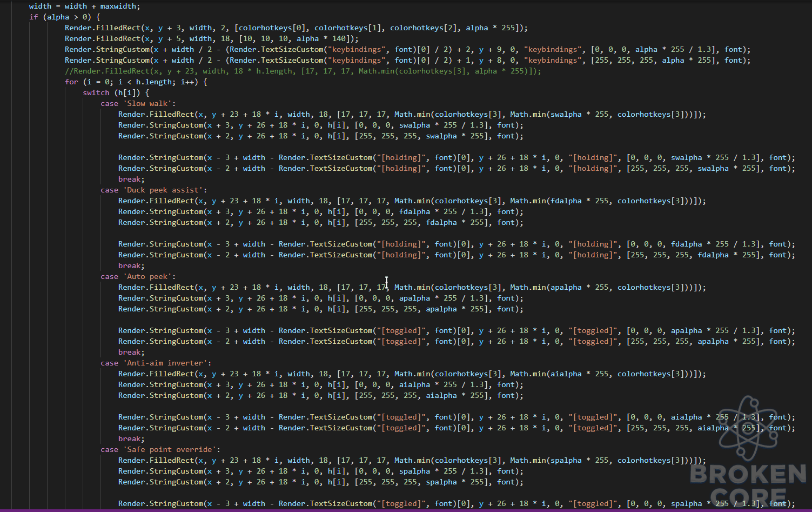Click "alpha * 140" in the FilledRect call
The image size is (812, 512).
[x=321, y=38]
